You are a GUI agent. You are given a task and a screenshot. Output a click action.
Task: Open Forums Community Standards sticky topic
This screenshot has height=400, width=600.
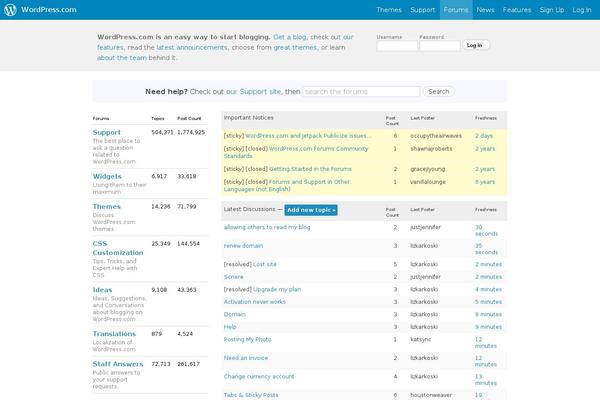click(x=296, y=152)
